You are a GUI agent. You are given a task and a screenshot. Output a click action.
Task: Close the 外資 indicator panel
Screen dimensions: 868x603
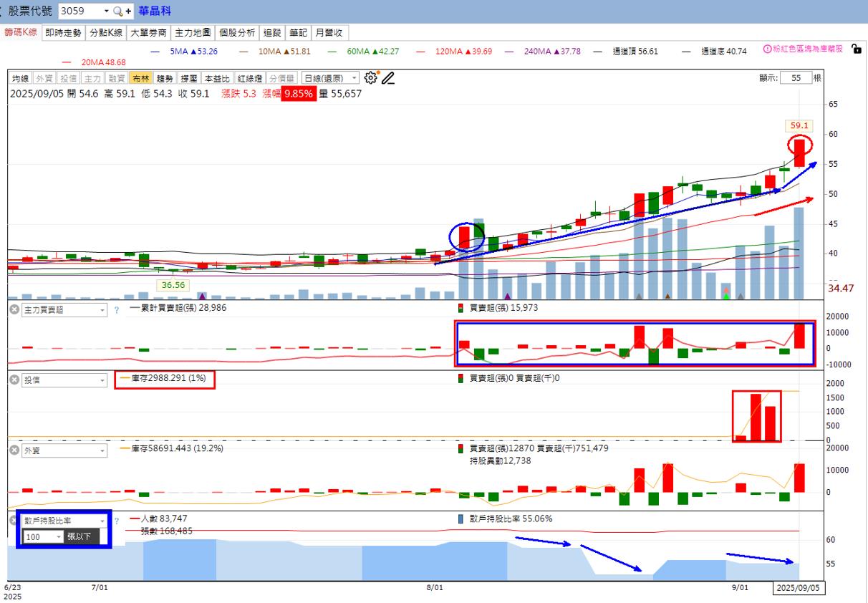14,450
